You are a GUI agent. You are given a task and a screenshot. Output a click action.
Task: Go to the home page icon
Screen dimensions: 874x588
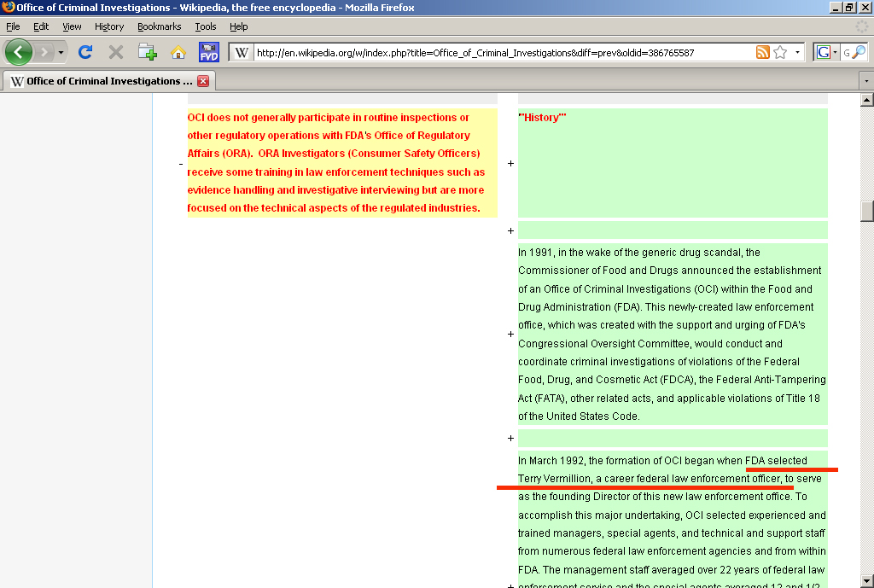[178, 52]
